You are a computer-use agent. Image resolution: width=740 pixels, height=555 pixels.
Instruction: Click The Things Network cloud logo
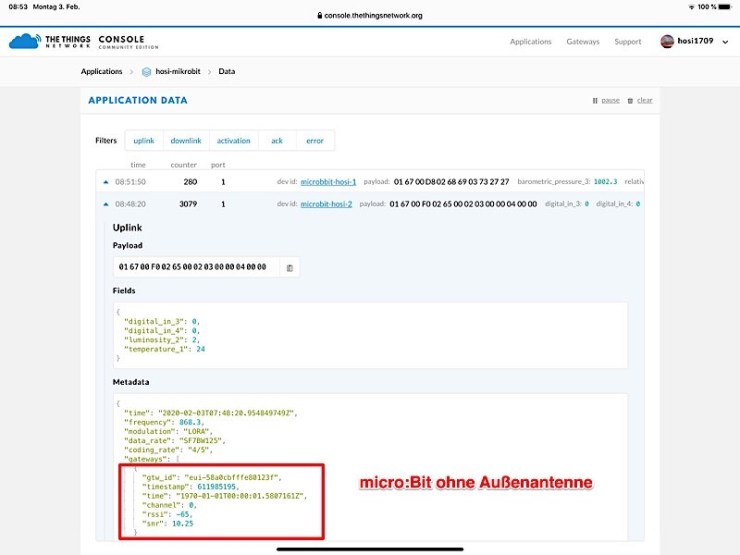[25, 41]
